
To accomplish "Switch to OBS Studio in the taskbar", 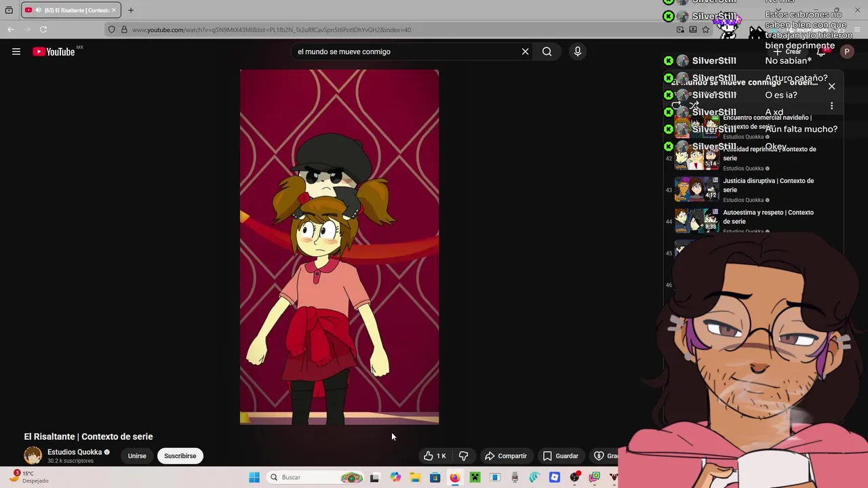I will [574, 477].
